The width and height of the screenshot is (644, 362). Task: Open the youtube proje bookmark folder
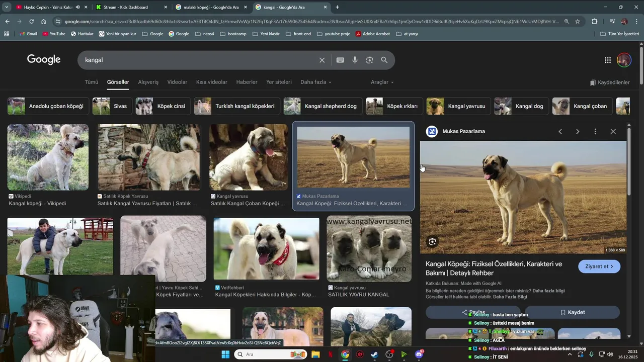click(x=333, y=34)
